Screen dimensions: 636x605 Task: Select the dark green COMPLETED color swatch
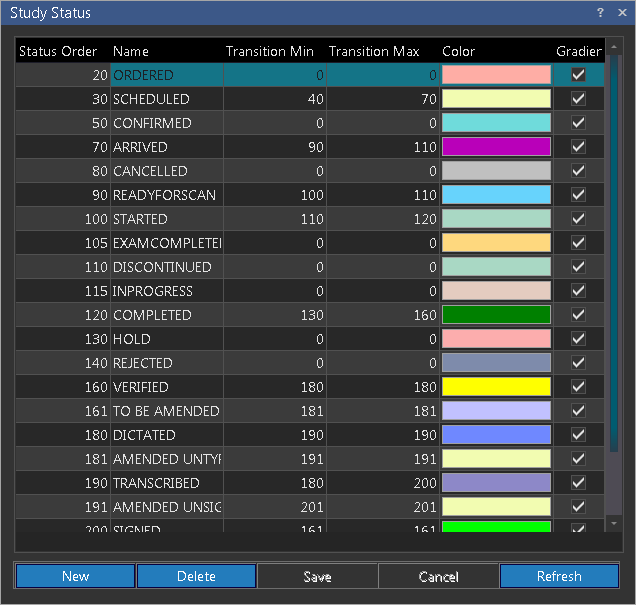pos(496,315)
